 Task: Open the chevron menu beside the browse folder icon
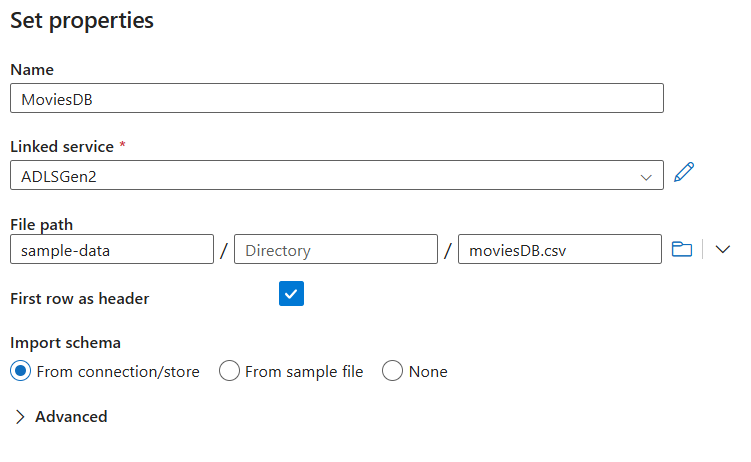[724, 249]
